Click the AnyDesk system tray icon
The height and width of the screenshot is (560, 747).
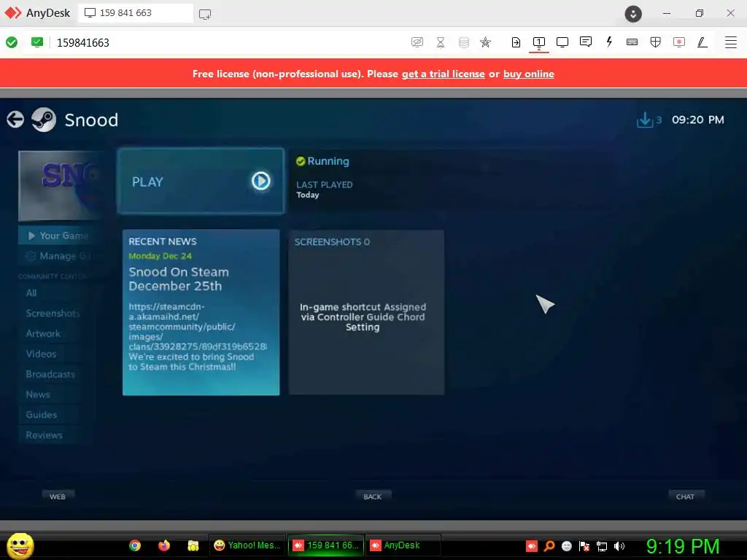click(x=532, y=545)
